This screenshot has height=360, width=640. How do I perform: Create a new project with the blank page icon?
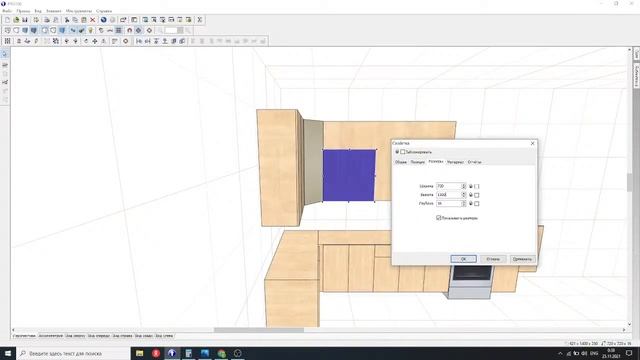pos(7,20)
